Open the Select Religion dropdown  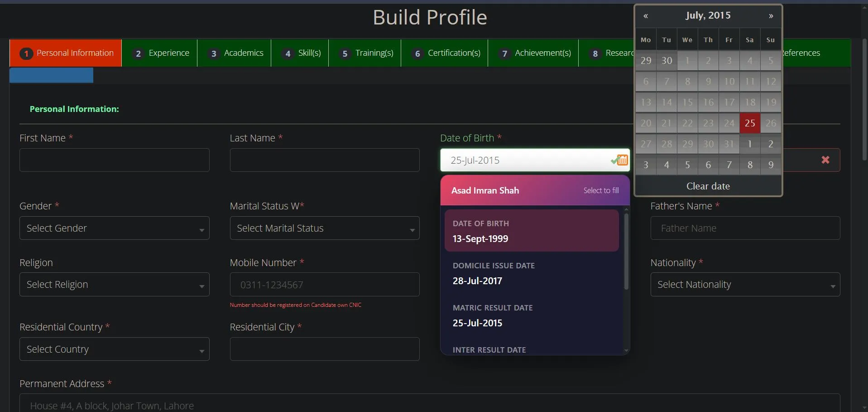pos(114,284)
